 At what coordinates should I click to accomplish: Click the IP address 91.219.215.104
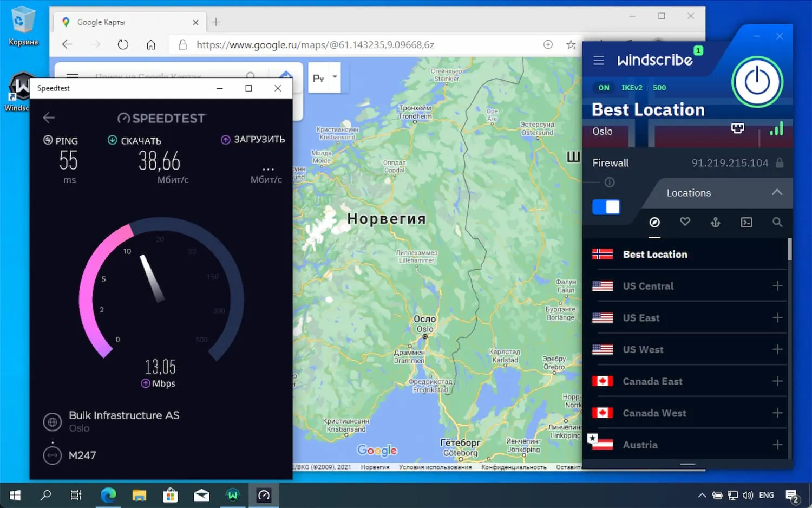(730, 163)
